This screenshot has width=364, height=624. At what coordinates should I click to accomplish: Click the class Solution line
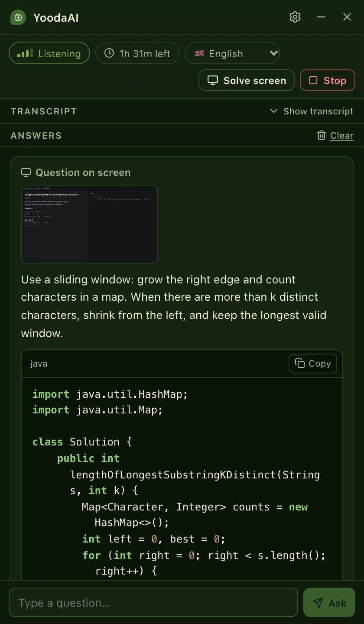(x=82, y=442)
